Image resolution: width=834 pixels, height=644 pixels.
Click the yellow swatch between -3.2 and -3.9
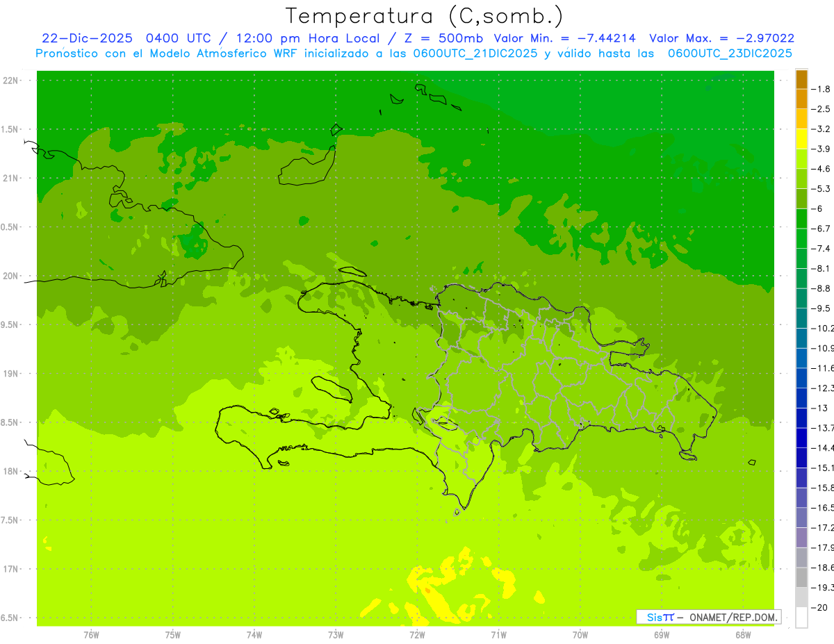pos(801,139)
